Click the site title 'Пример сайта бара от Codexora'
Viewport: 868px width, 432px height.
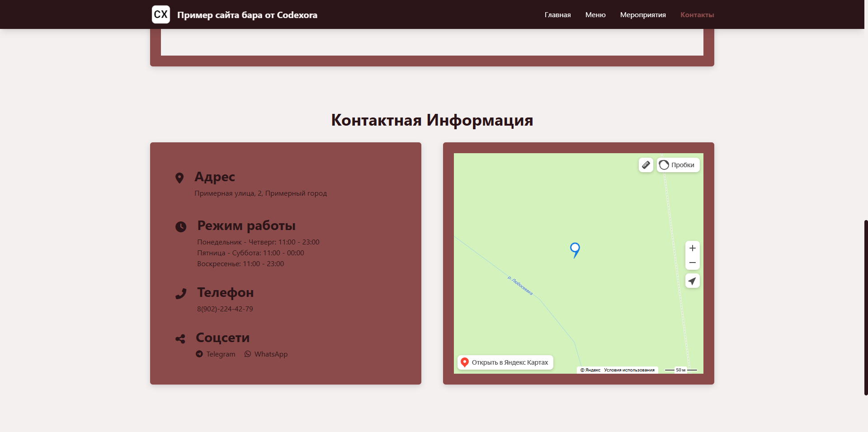[x=247, y=15]
